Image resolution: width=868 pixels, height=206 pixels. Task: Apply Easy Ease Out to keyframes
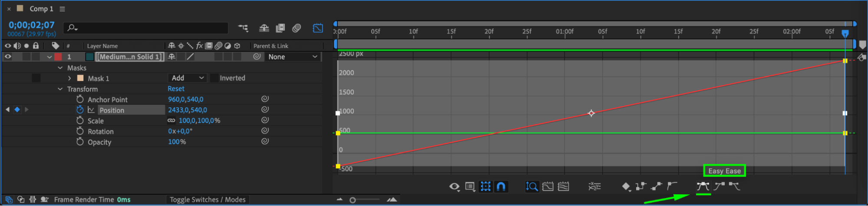pos(734,186)
